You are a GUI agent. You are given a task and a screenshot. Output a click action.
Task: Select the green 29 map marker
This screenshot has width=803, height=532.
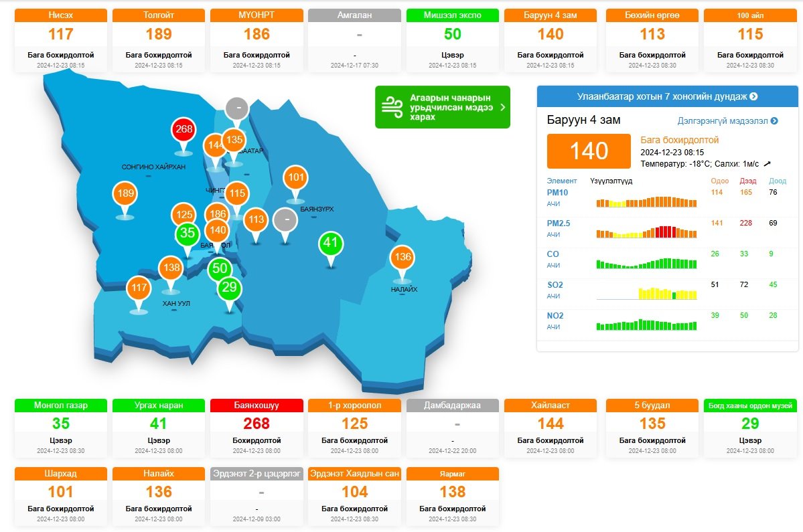[229, 288]
